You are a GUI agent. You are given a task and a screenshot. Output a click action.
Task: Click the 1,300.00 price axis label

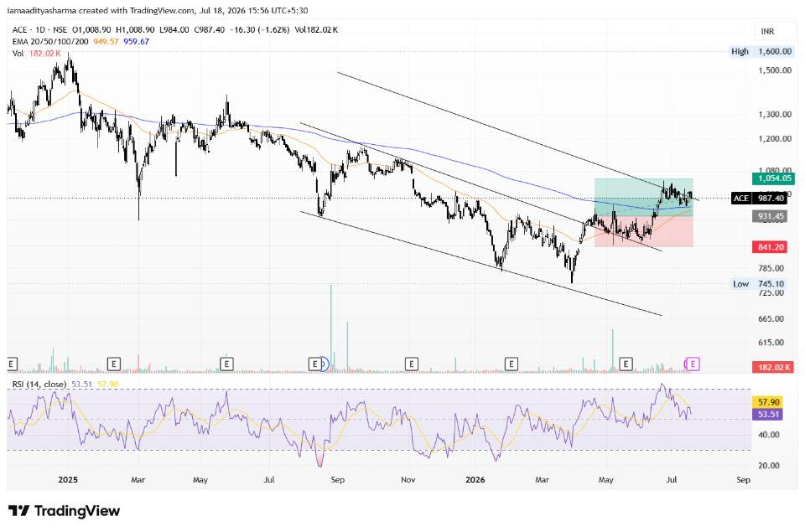[775, 115]
